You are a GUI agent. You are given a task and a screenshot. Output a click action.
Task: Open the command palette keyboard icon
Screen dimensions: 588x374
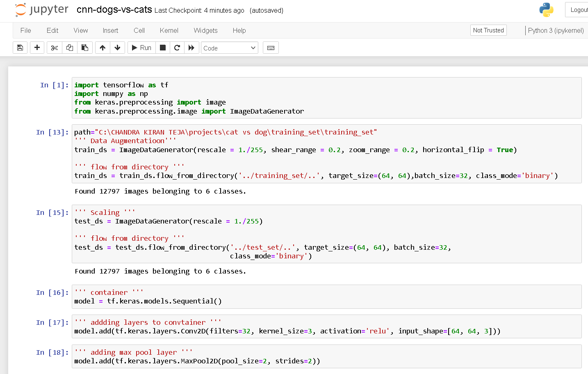[x=271, y=48]
